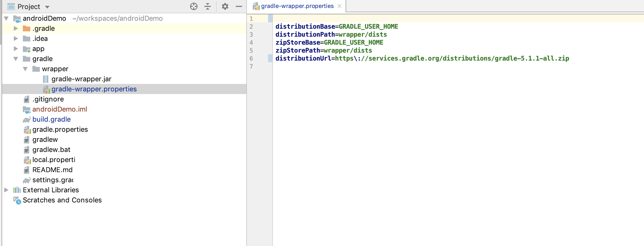Select the gradle folder row
This screenshot has height=246, width=644.
tap(124, 59)
